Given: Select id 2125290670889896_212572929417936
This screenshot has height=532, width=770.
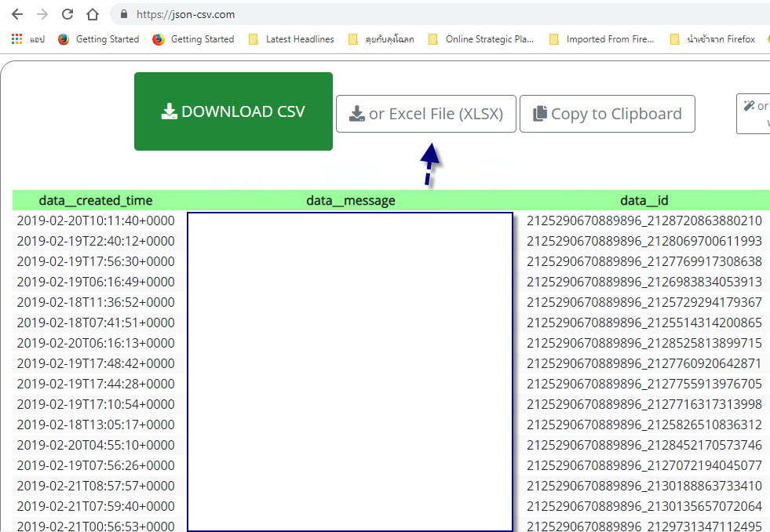Looking at the screenshot, I should click(x=644, y=302).
